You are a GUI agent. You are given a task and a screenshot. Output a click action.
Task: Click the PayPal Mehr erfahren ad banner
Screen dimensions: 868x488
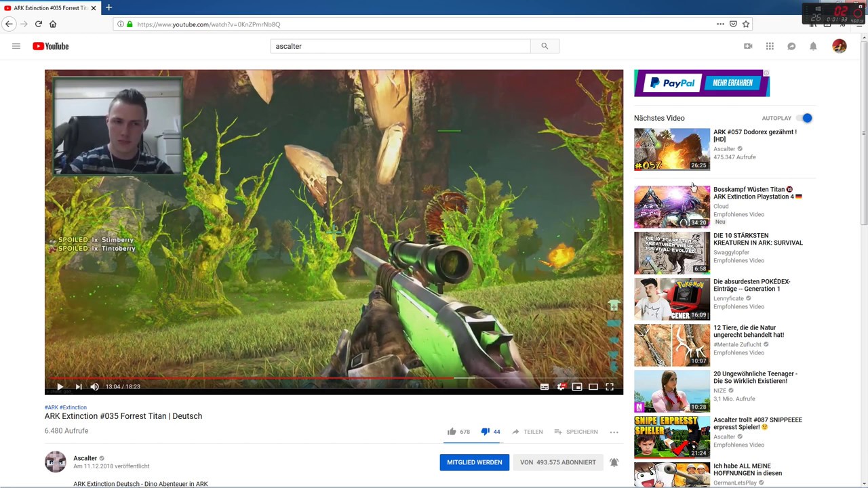tap(702, 83)
